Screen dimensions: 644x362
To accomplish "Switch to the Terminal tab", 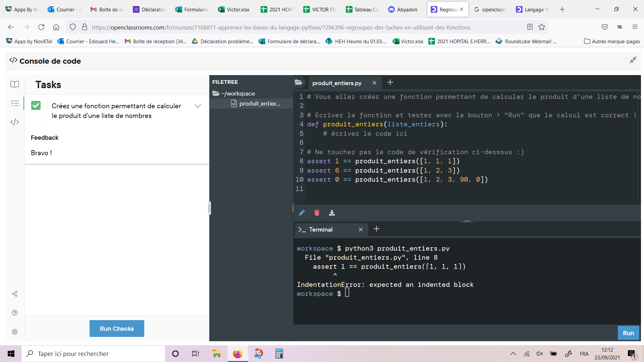I will coord(320,229).
